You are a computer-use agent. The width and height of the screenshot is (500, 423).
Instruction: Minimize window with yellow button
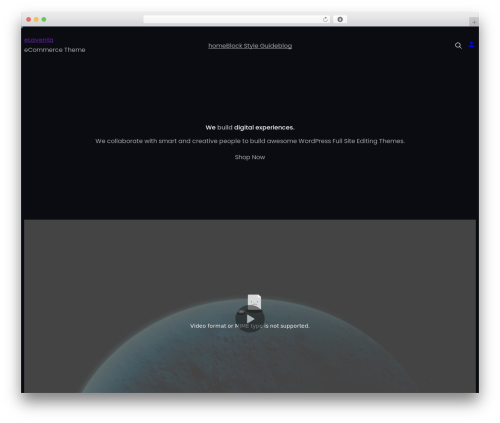pos(36,20)
